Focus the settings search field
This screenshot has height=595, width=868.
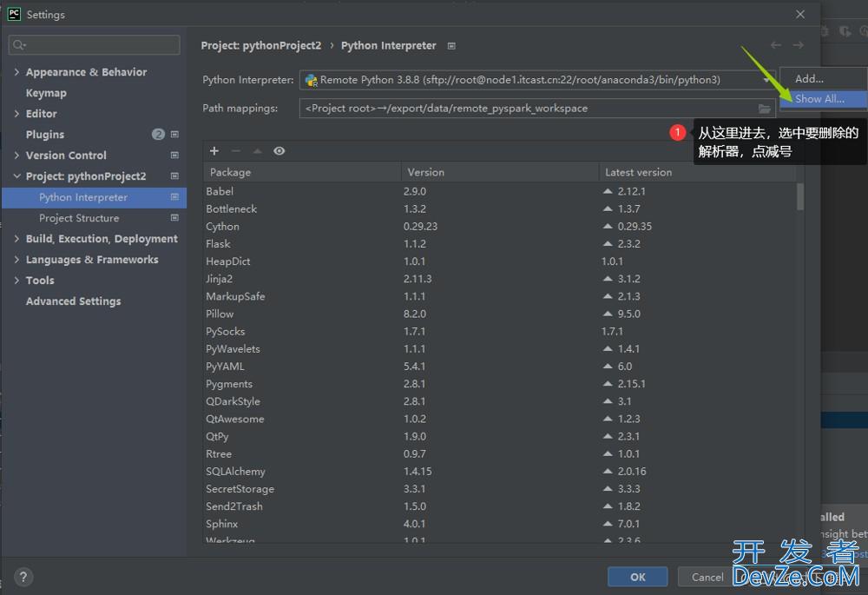click(94, 45)
